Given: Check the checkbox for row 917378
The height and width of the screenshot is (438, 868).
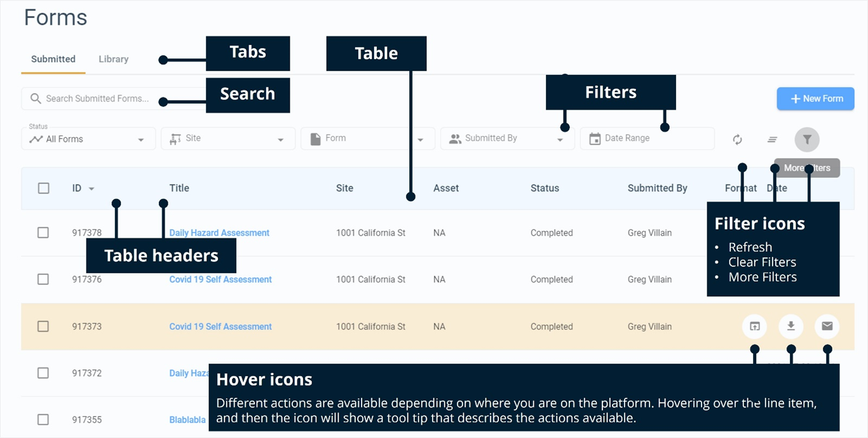Looking at the screenshot, I should 43,233.
